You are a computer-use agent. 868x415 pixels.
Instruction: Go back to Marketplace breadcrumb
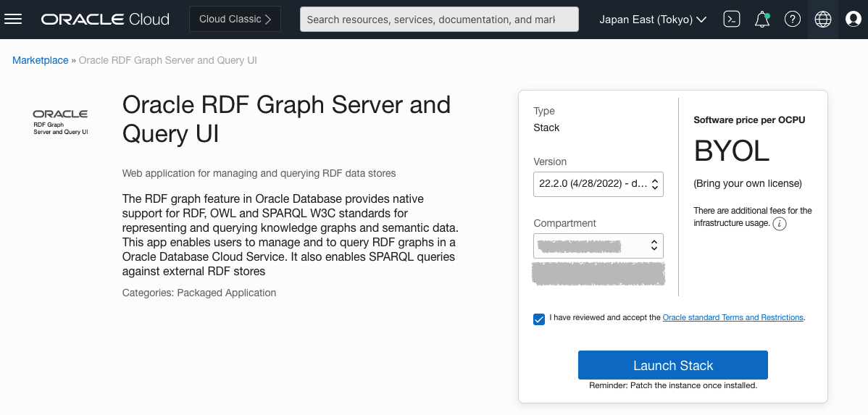pyautogui.click(x=40, y=60)
